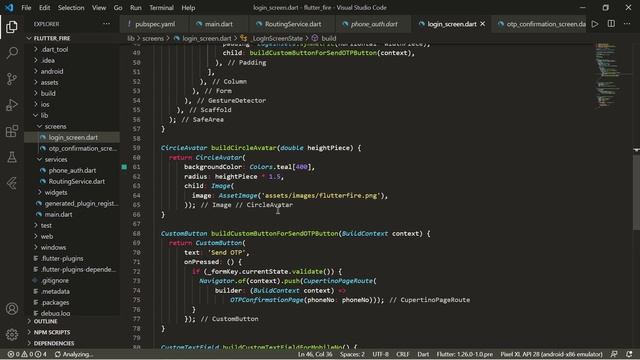Click the Run play icon in editor toolbar
Viewport: 640px width, 360px height.
tap(595, 24)
